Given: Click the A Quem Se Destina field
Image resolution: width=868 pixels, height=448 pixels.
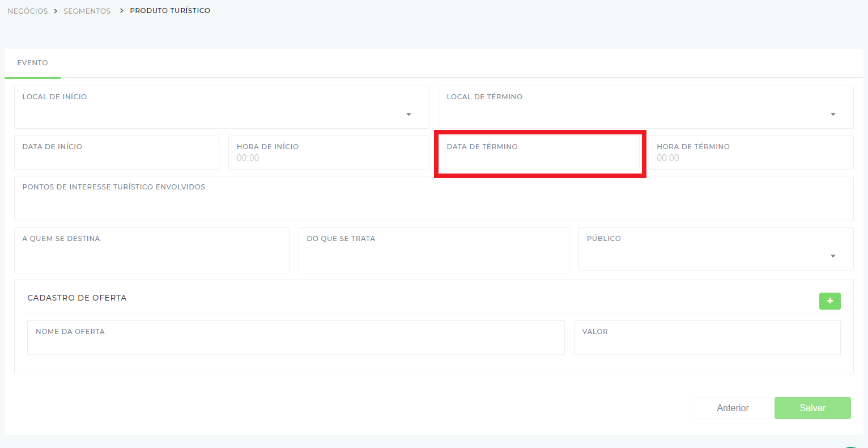Looking at the screenshot, I should click(x=152, y=251).
